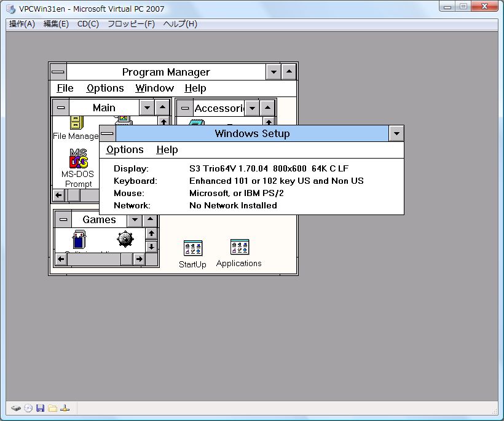Click the Games window scroll down arrow
Screen dimensions: 504x421
[151, 246]
